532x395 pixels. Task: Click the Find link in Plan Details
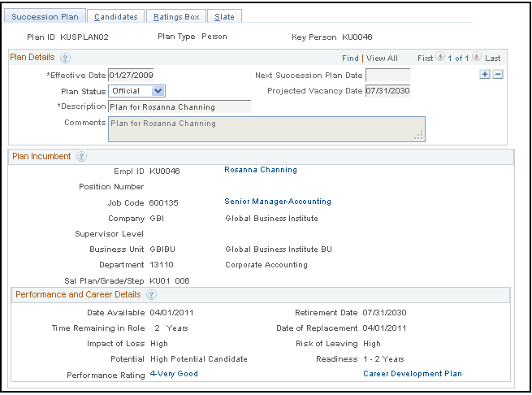tap(350, 59)
